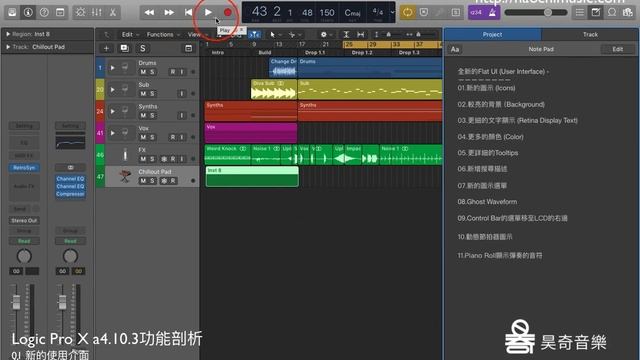
Task: Start recording with the red Record button
Action: pos(228,12)
